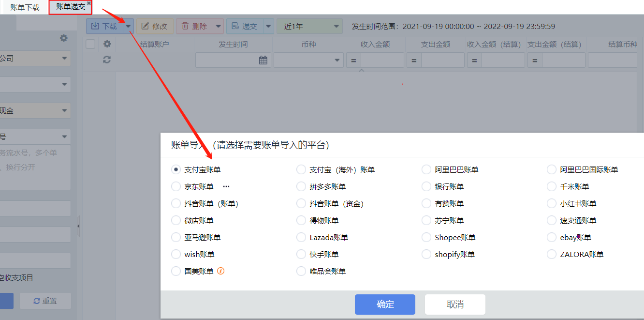Check the select-all checkbox in table header
The image size is (644, 320).
click(x=90, y=44)
